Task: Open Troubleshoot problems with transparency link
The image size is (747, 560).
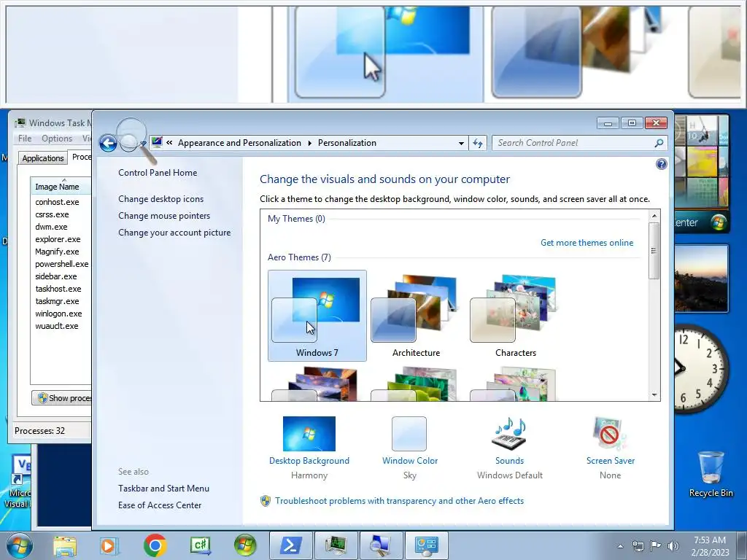Action: 399,501
